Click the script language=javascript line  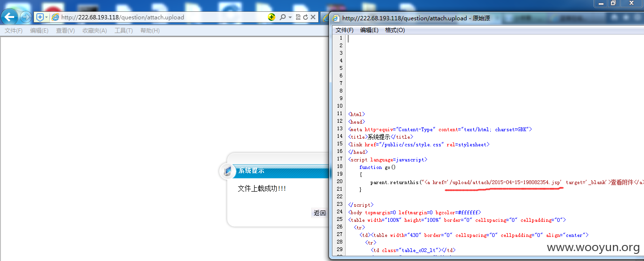point(388,160)
